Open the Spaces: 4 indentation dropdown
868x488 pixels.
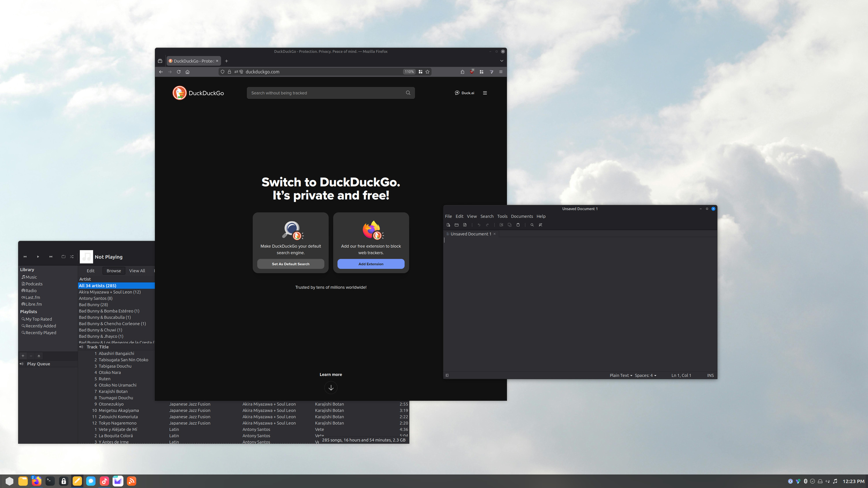(x=645, y=375)
